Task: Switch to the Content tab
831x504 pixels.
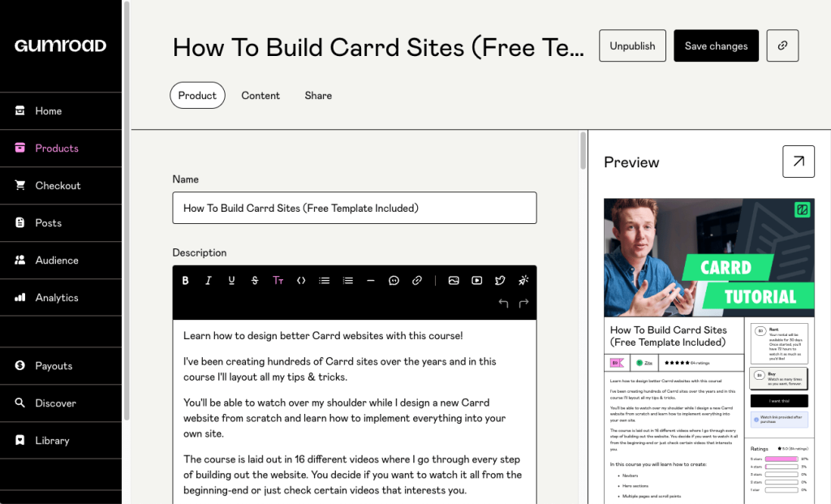Action: click(x=260, y=96)
